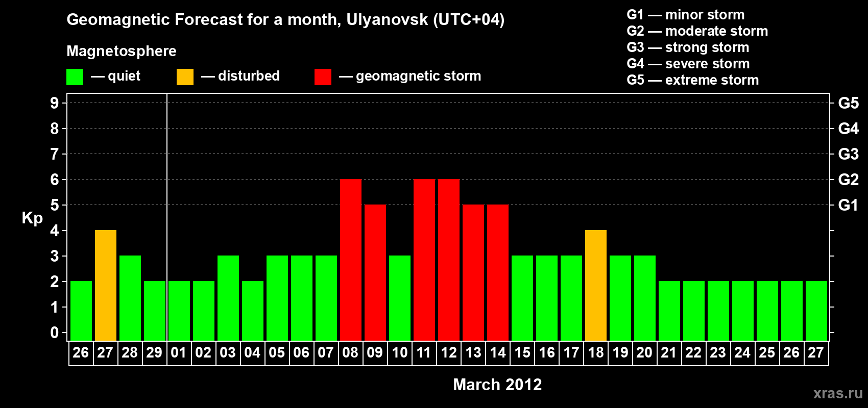Select the orange bar for March 18
Image resolution: width=868 pixels, height=408 pixels.
point(596,285)
